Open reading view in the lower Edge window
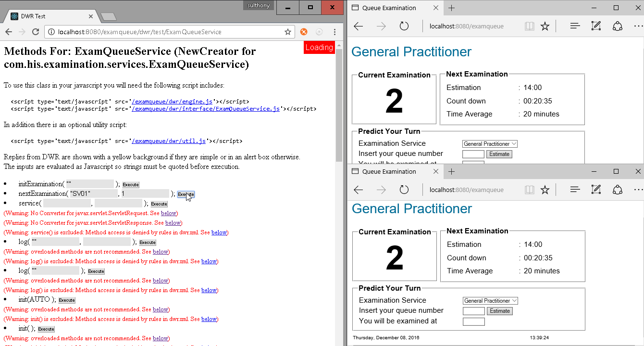The height and width of the screenshot is (346, 644). pyautogui.click(x=530, y=190)
